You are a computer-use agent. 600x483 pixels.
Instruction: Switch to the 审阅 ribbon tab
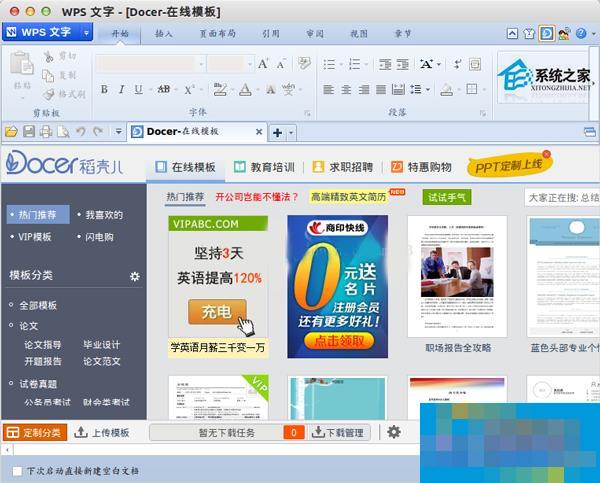pyautogui.click(x=315, y=34)
